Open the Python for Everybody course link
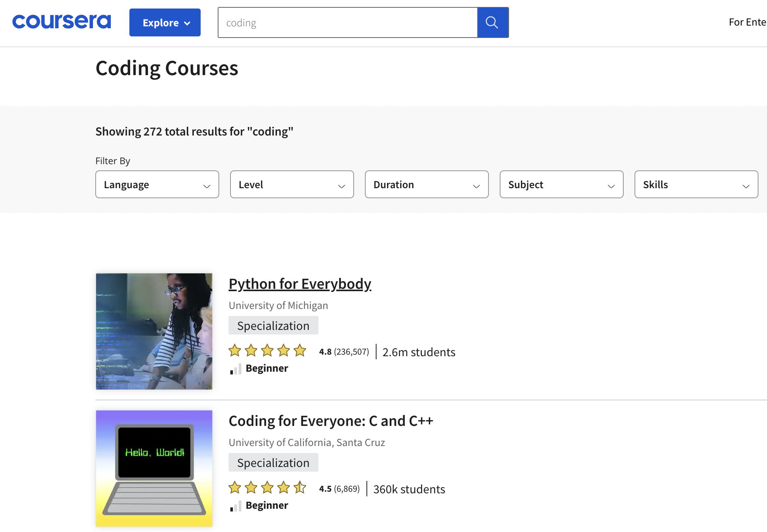Screen dimensions: 767x532 coord(300,284)
